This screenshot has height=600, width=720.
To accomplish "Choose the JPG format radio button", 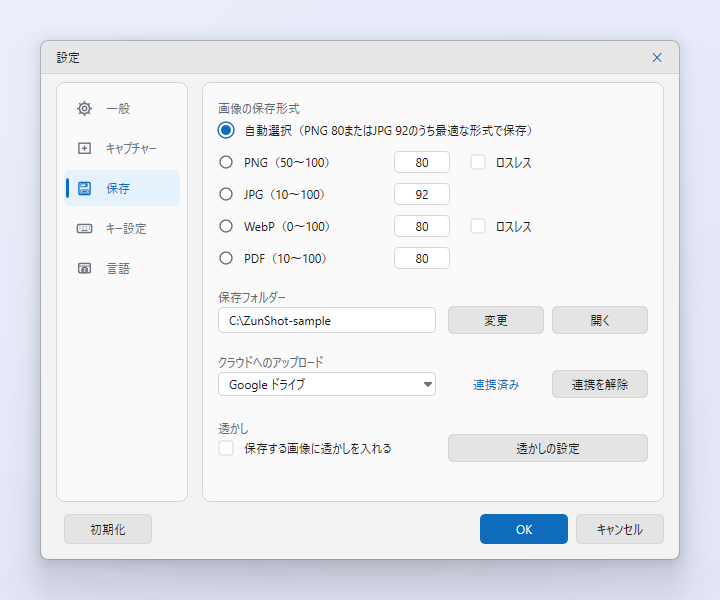I will (226, 194).
